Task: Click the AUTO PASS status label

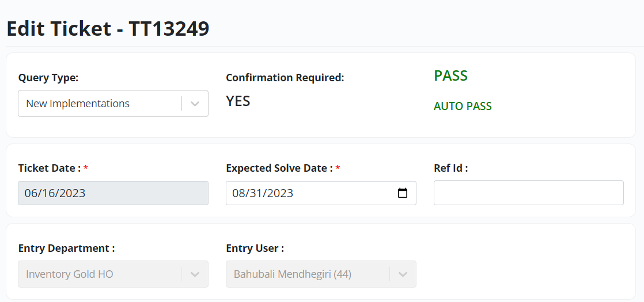Action: pos(463,107)
